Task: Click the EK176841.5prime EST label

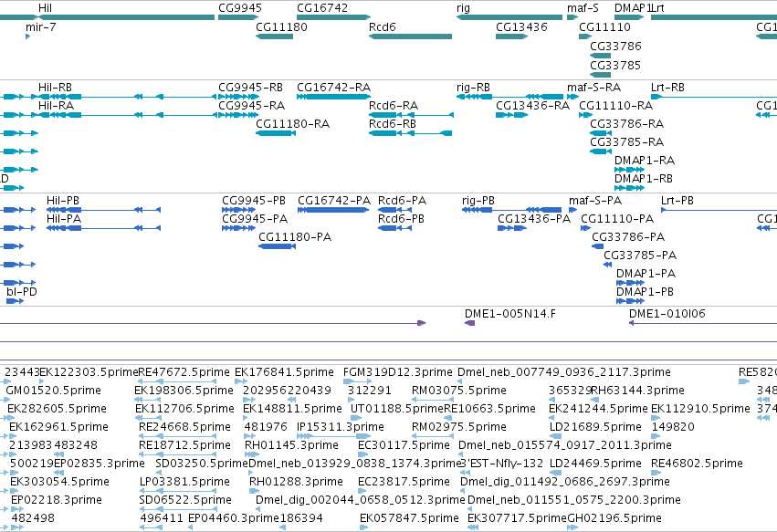Action: (x=284, y=372)
